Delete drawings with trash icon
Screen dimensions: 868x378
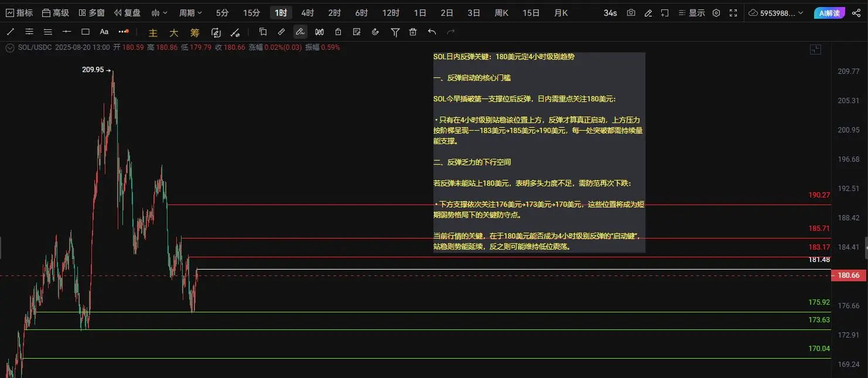pyautogui.click(x=413, y=32)
